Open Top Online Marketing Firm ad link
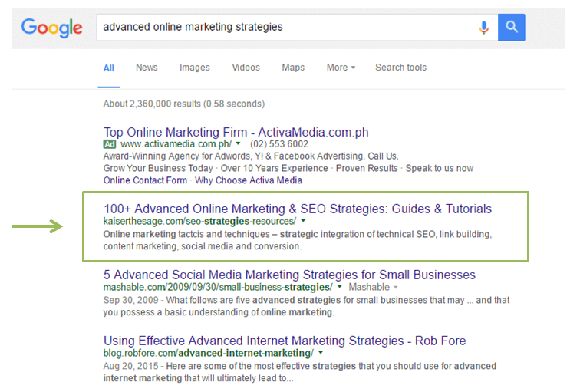This screenshot has height=392, width=580. pyautogui.click(x=236, y=132)
